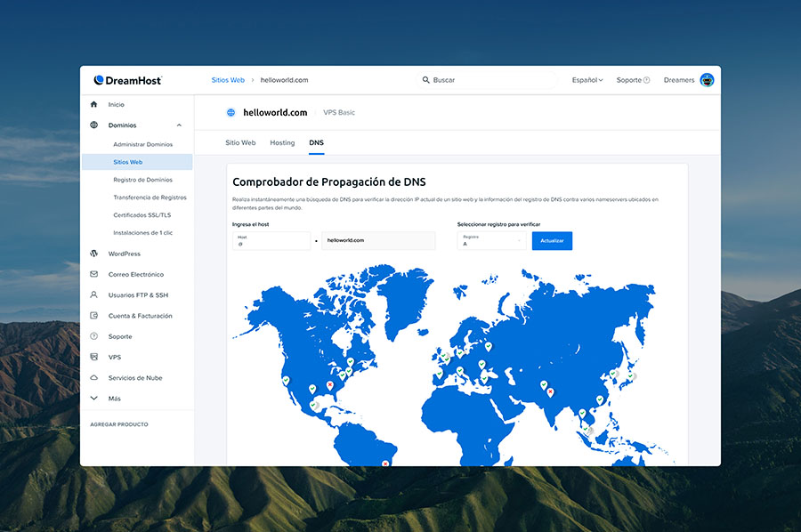The image size is (801, 532).
Task: Click the Host input field
Action: (x=271, y=240)
